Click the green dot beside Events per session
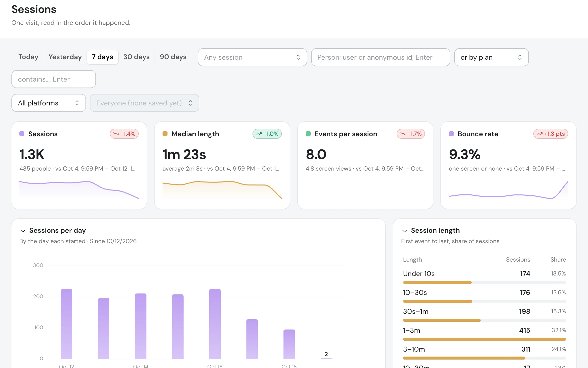This screenshot has height=368, width=588. [x=308, y=134]
